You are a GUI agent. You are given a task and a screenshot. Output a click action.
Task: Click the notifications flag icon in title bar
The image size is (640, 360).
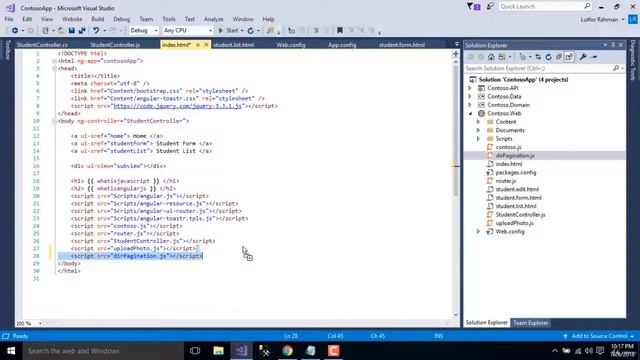tap(473, 7)
